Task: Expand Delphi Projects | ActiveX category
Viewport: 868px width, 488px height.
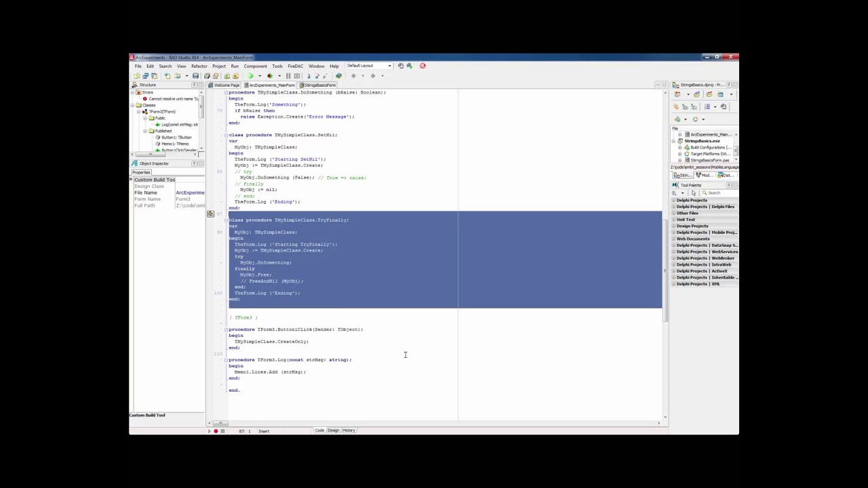Action: pos(673,271)
